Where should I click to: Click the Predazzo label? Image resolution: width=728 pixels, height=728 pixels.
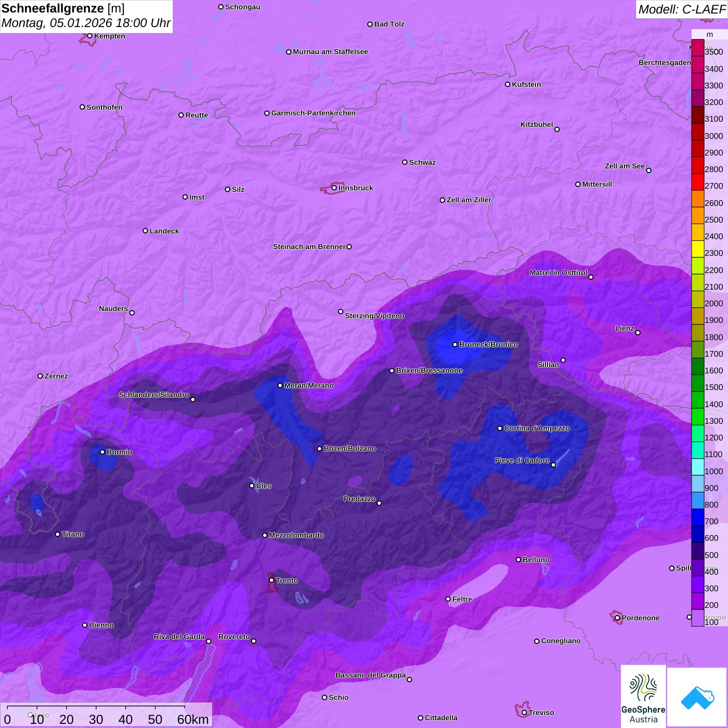click(x=359, y=499)
